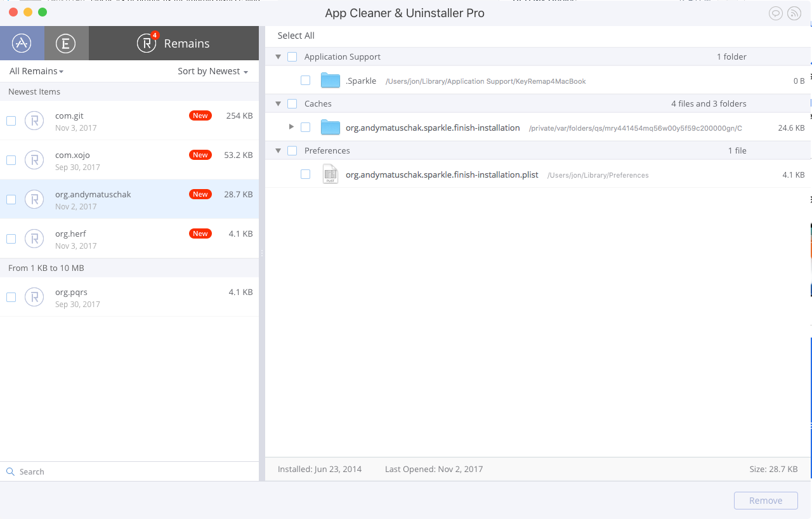Click the org.herf remains icon

34,239
